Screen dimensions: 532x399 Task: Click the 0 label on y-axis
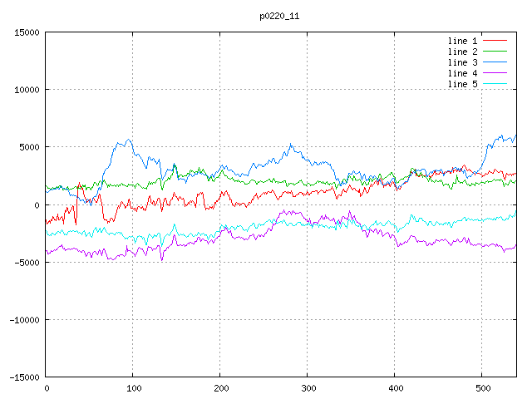(x=37, y=205)
